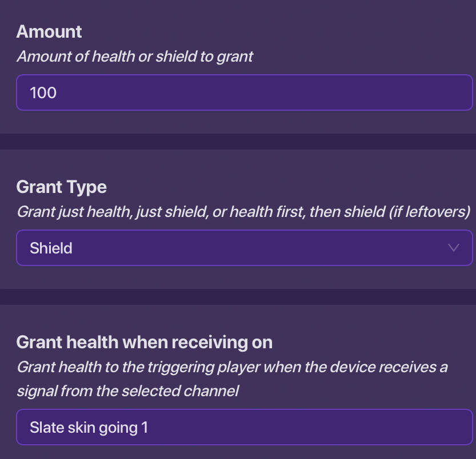Click the Grant Type description about leftovers

point(243,212)
